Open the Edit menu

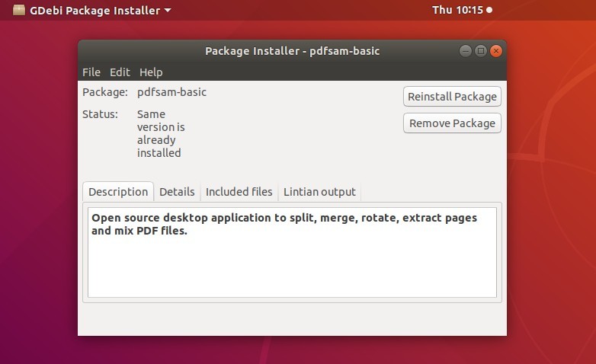(120, 72)
